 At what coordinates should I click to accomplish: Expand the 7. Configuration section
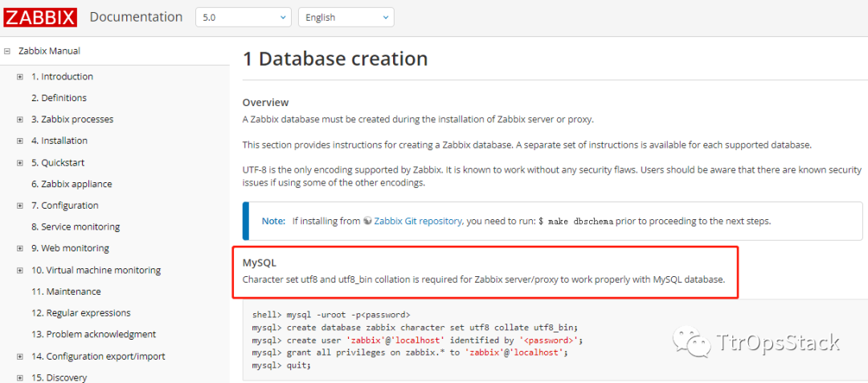20,206
